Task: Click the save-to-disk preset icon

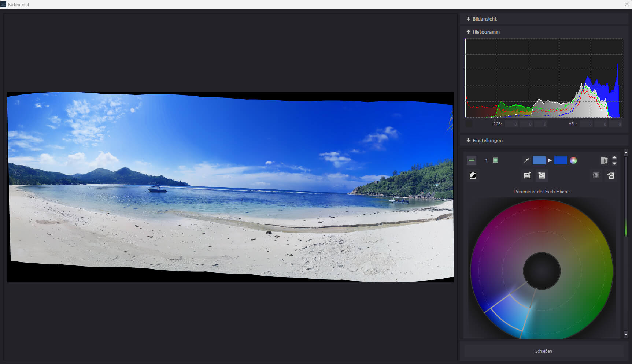Action: pyautogui.click(x=611, y=175)
